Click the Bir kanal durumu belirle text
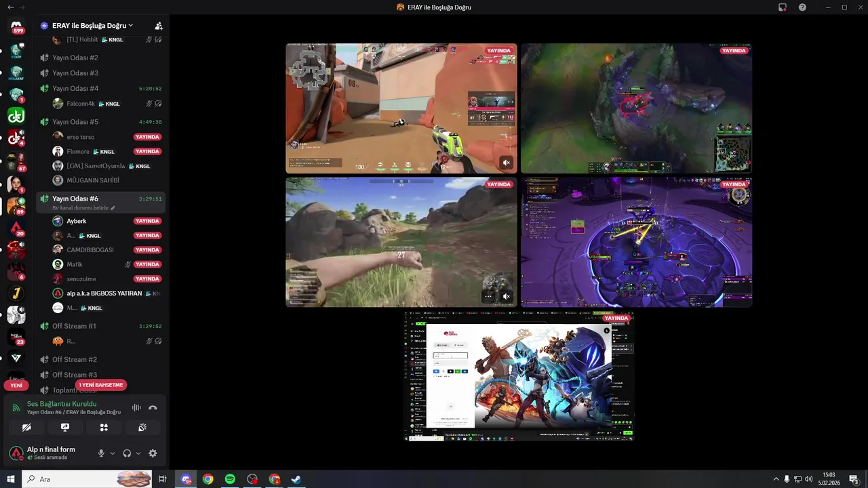868x488 pixels. [x=80, y=208]
